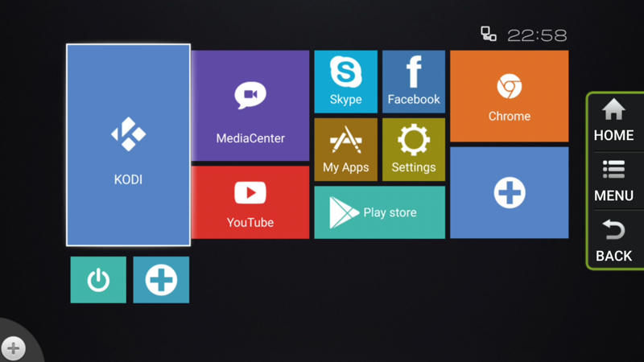Open the YouTube tile
The image size is (644, 362).
click(250, 203)
